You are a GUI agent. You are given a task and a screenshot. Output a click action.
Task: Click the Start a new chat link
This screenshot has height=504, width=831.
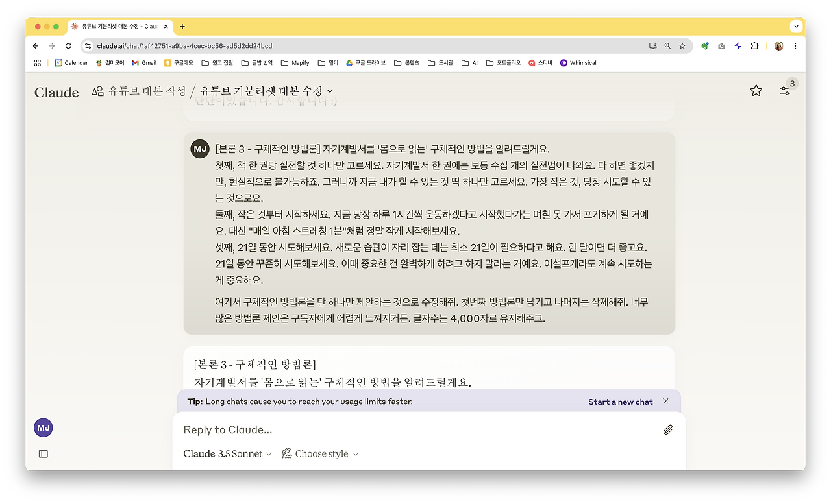click(x=619, y=402)
